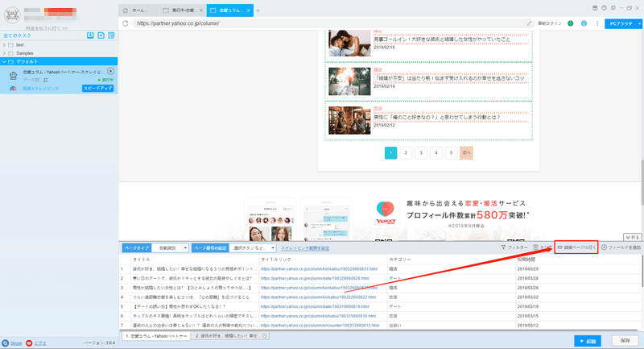Click the ビデオ link in status bar
Image resolution: width=644 pixels, height=349 pixels.
40,343
